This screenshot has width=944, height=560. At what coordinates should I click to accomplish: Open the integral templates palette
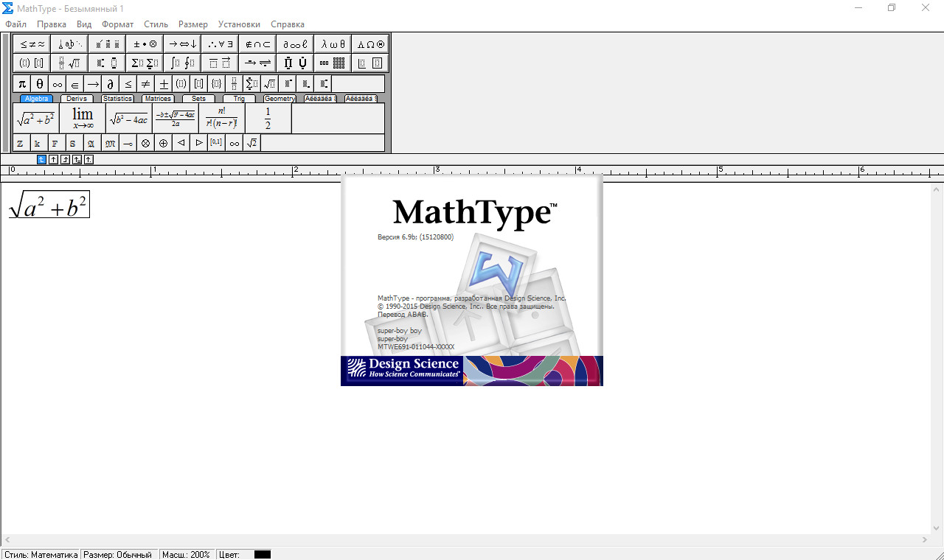[x=182, y=63]
